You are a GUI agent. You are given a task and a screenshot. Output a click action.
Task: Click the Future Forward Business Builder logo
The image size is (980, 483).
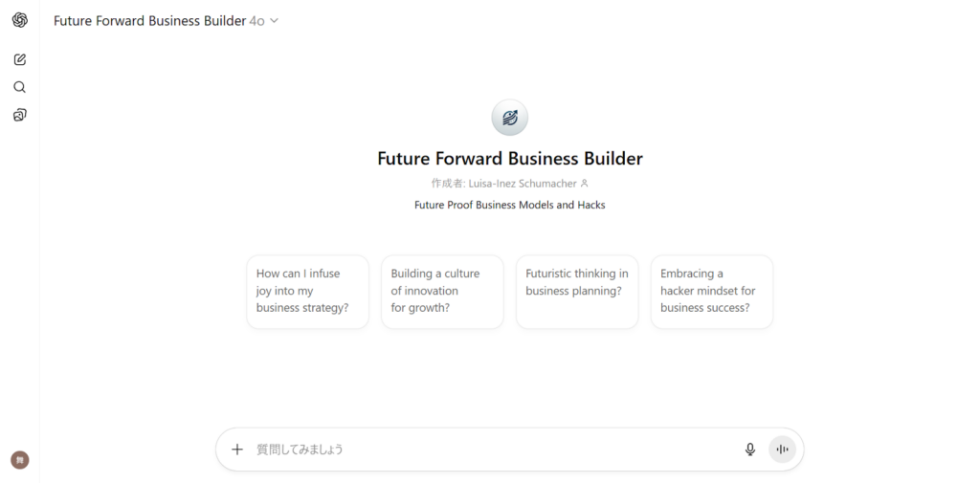tap(510, 118)
